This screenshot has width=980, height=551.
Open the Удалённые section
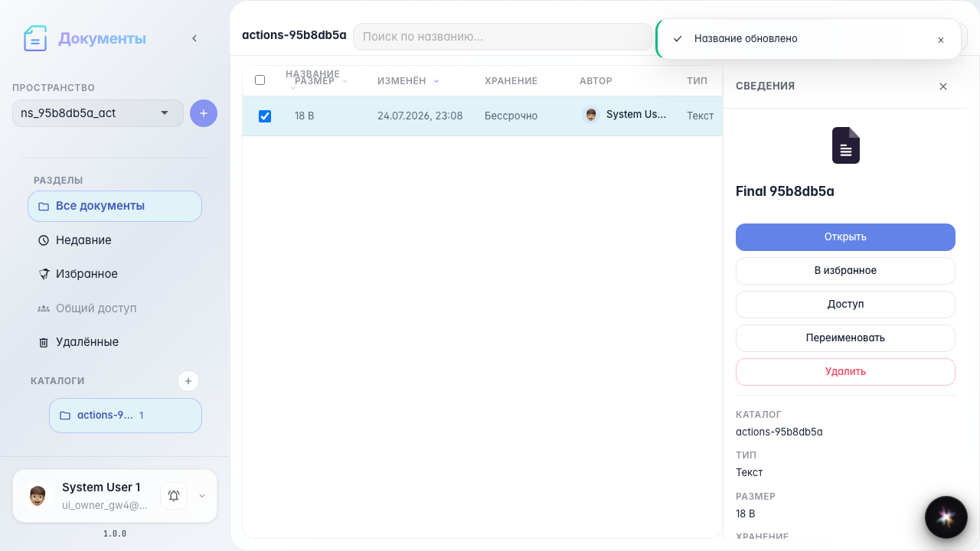[115, 342]
